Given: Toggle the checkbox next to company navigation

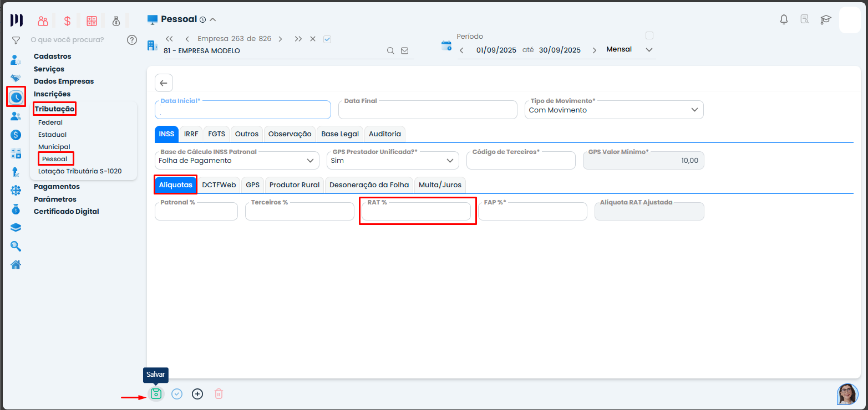Looking at the screenshot, I should [327, 39].
